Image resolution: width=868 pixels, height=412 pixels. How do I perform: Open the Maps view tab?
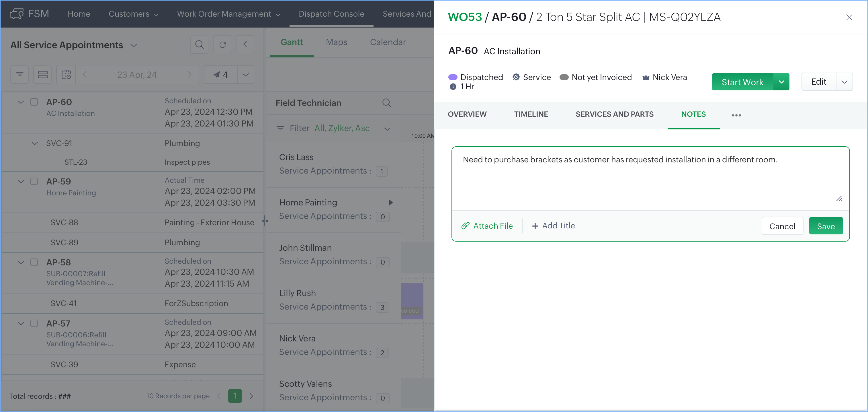click(336, 42)
